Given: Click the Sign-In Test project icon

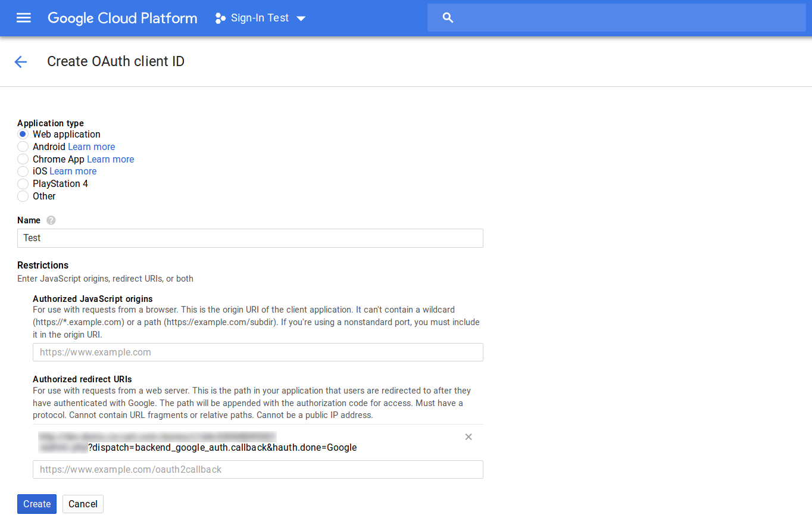Looking at the screenshot, I should 220,18.
